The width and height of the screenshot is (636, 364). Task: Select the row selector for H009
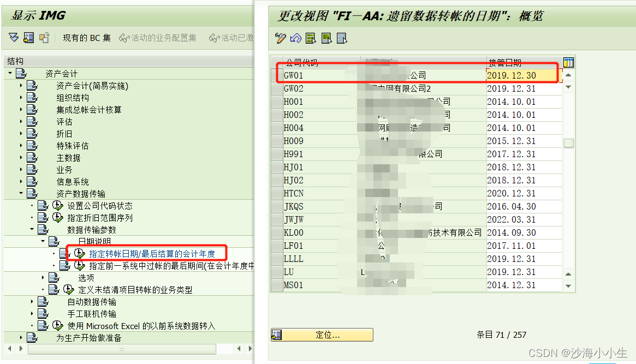tap(277, 141)
